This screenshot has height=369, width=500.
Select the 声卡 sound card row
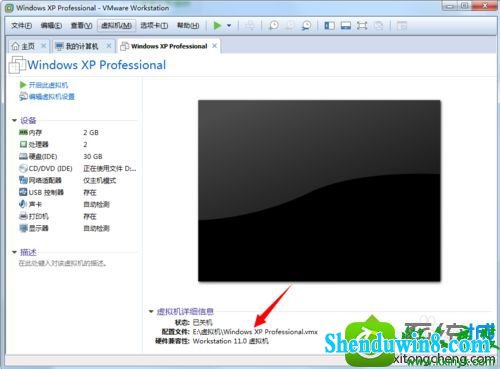coord(77,204)
